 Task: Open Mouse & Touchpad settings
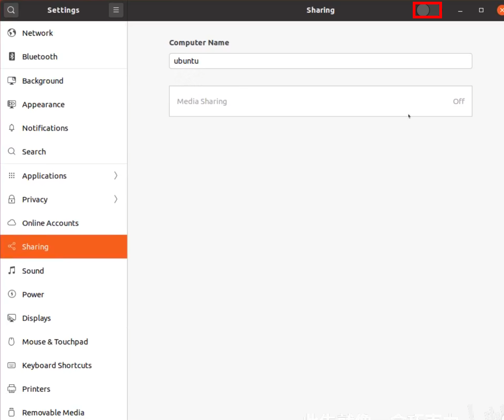[64, 341]
